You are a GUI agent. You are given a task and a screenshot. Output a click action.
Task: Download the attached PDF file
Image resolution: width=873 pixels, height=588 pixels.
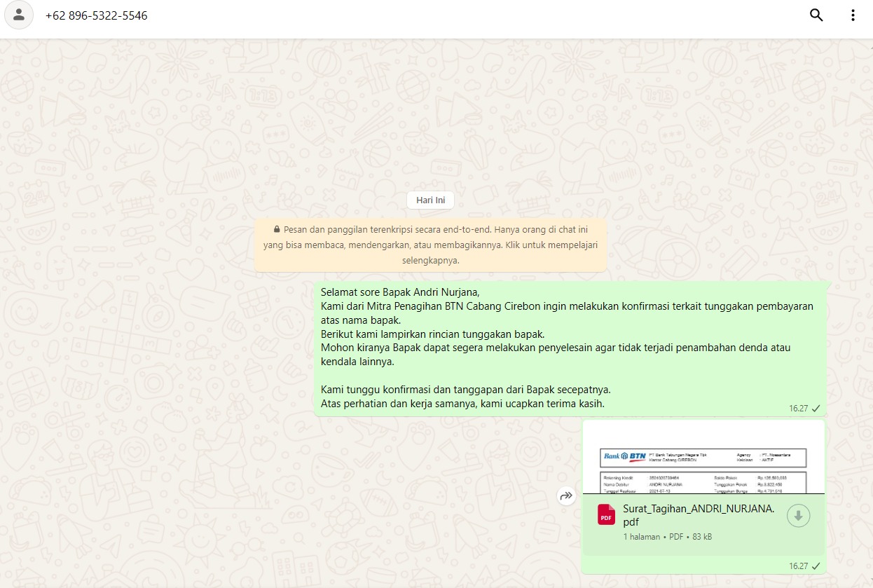pyautogui.click(x=798, y=516)
